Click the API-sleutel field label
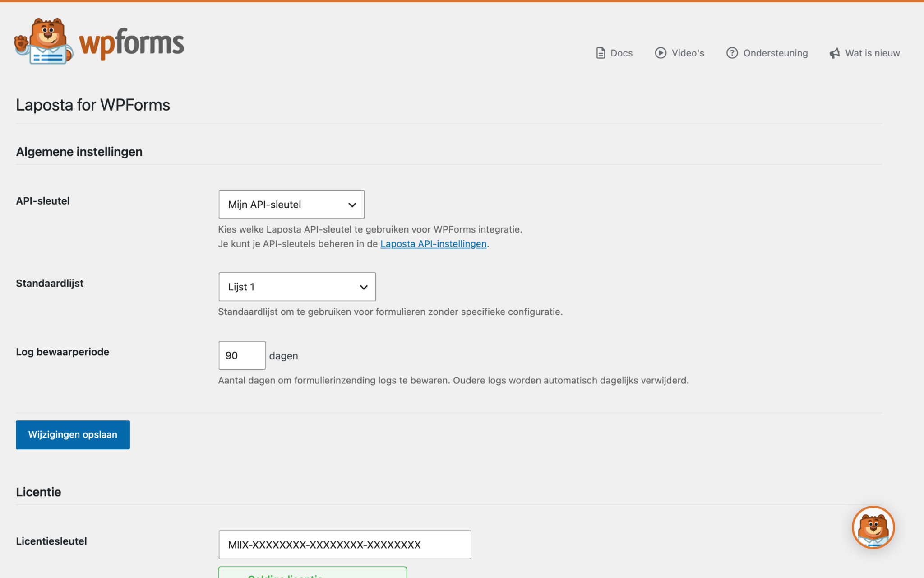 [x=43, y=201]
